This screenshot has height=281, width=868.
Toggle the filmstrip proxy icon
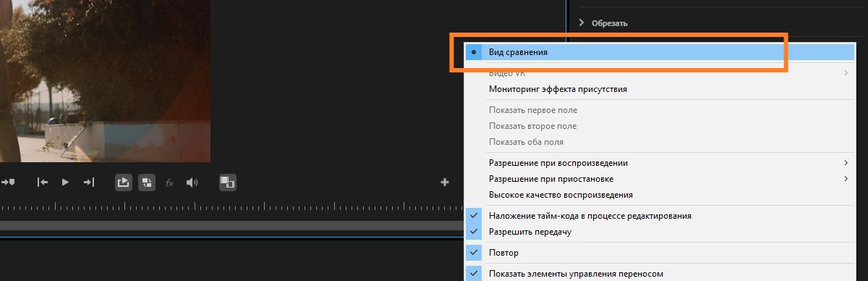[x=229, y=183]
